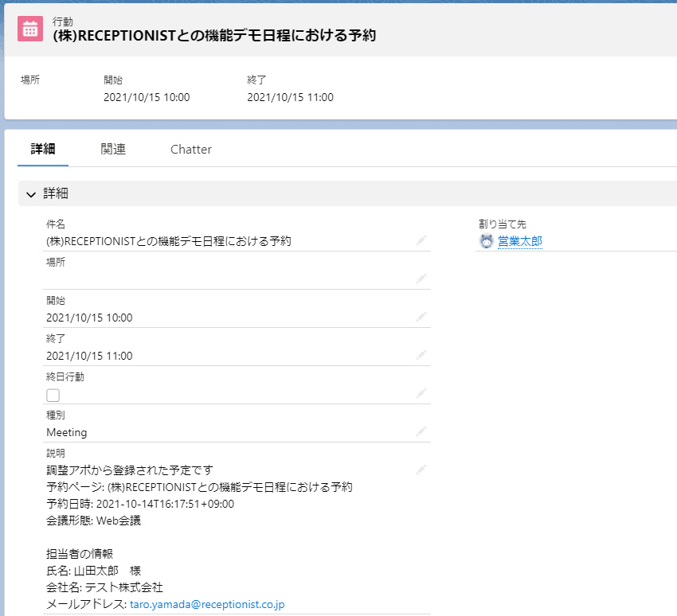Edit the 件名 field via pencil icon

click(x=421, y=240)
